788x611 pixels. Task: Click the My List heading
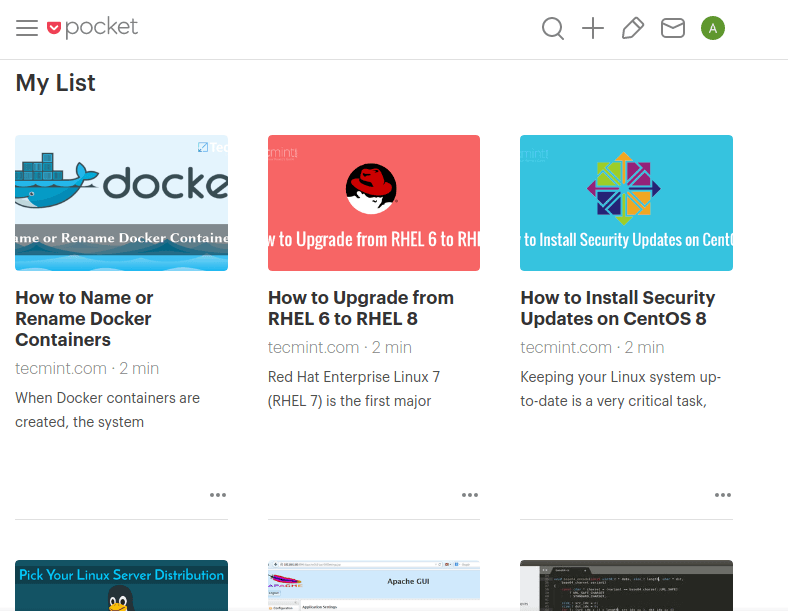[x=55, y=83]
